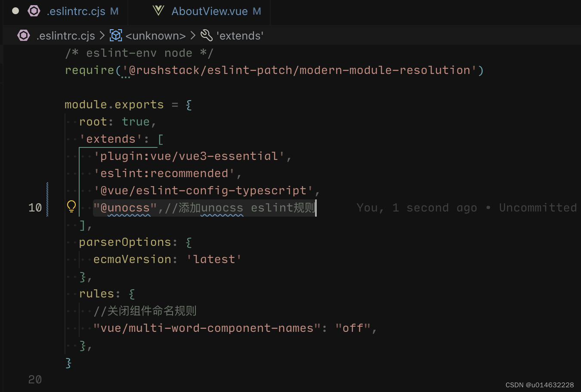Click the 添加unocss eslint规则 comment
This screenshot has height=392, width=581.
(x=240, y=208)
